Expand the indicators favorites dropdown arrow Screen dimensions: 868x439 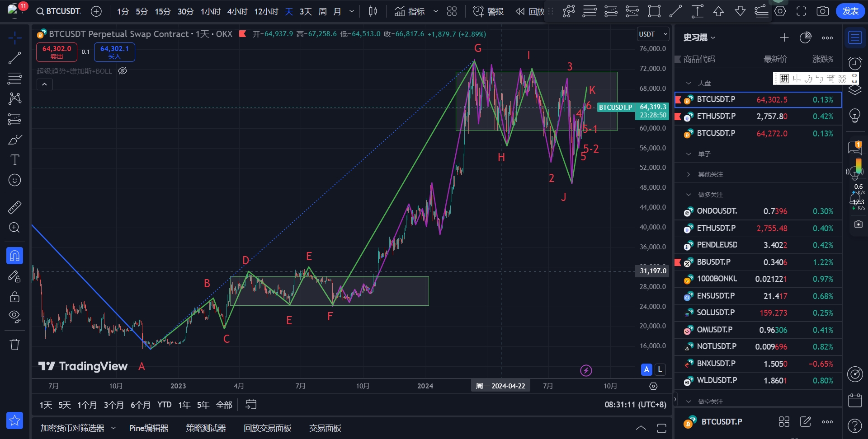[x=436, y=11]
